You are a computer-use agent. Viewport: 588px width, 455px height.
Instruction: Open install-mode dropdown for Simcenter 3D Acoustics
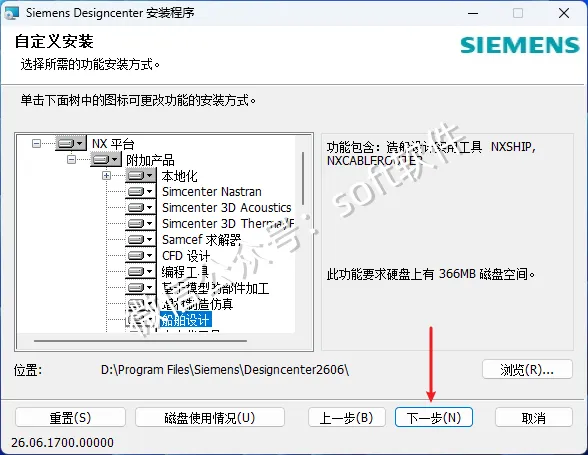point(141,207)
